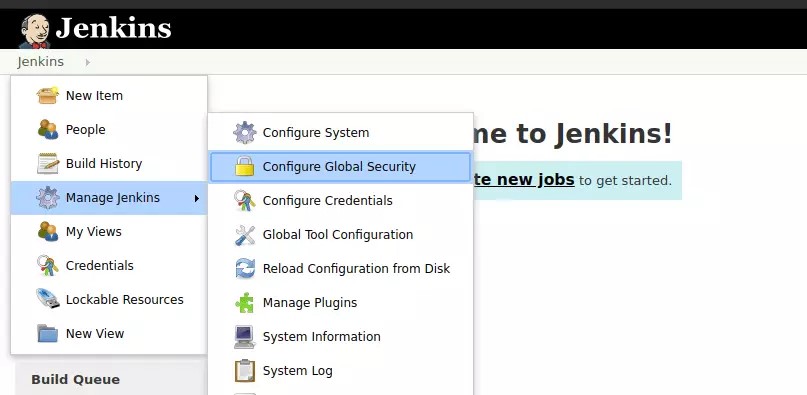Click the People icon in menu
Image resolution: width=807 pixels, height=395 pixels.
click(48, 129)
